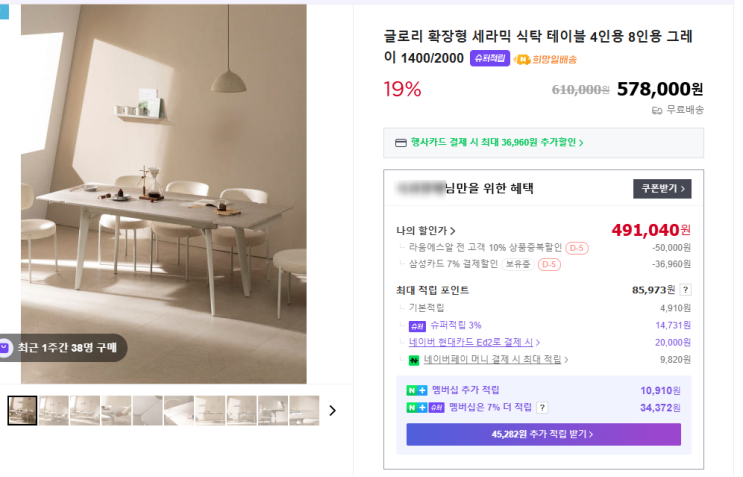This screenshot has height=477, width=743.
Task: Select the last visible product thumbnail
Action: click(304, 410)
